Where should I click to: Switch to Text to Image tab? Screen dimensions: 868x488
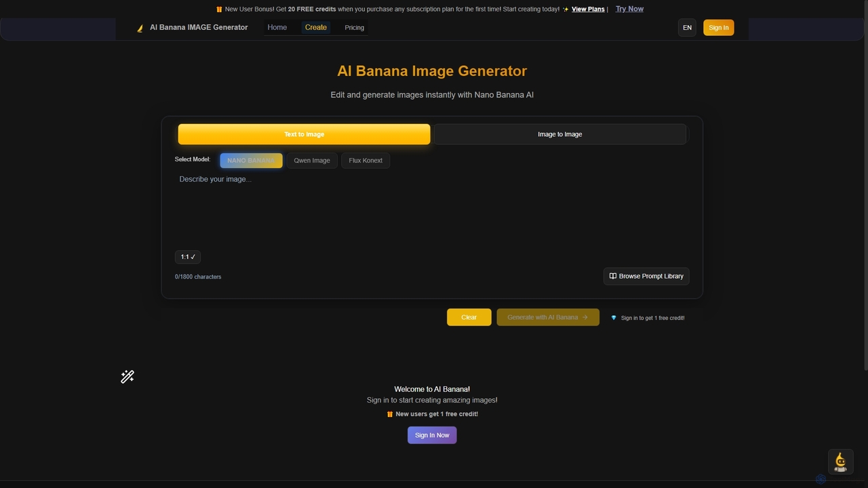304,134
